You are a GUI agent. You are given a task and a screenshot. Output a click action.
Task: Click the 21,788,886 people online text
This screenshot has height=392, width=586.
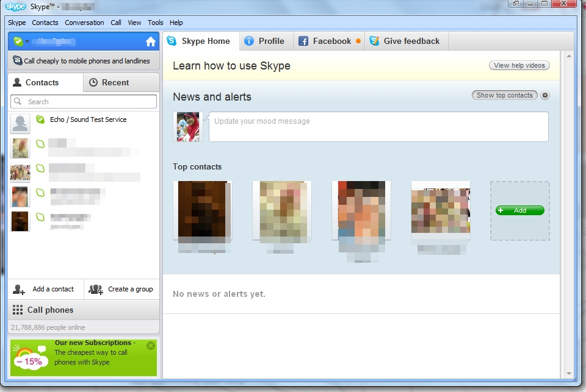(48, 327)
